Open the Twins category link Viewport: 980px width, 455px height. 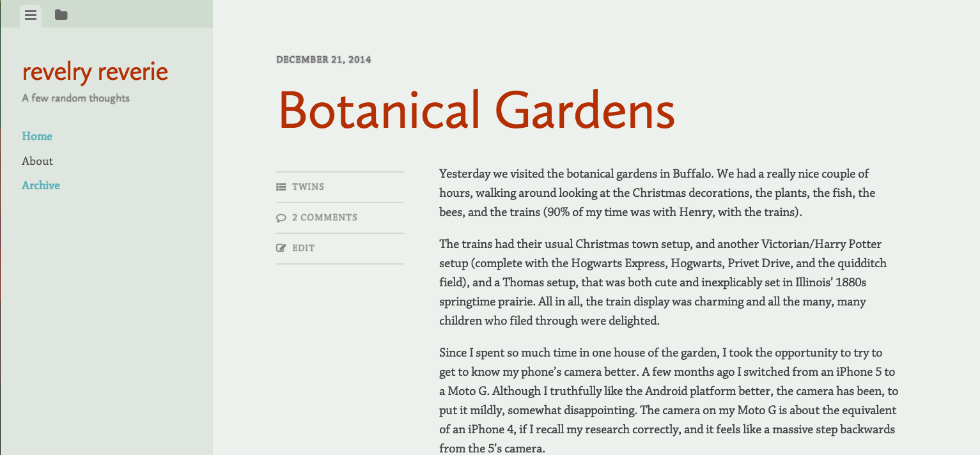(308, 187)
